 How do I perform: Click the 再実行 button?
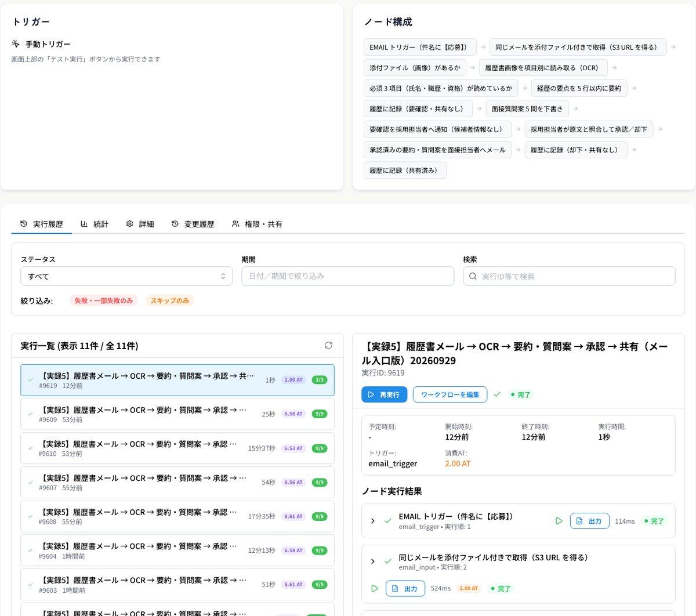tap(384, 394)
